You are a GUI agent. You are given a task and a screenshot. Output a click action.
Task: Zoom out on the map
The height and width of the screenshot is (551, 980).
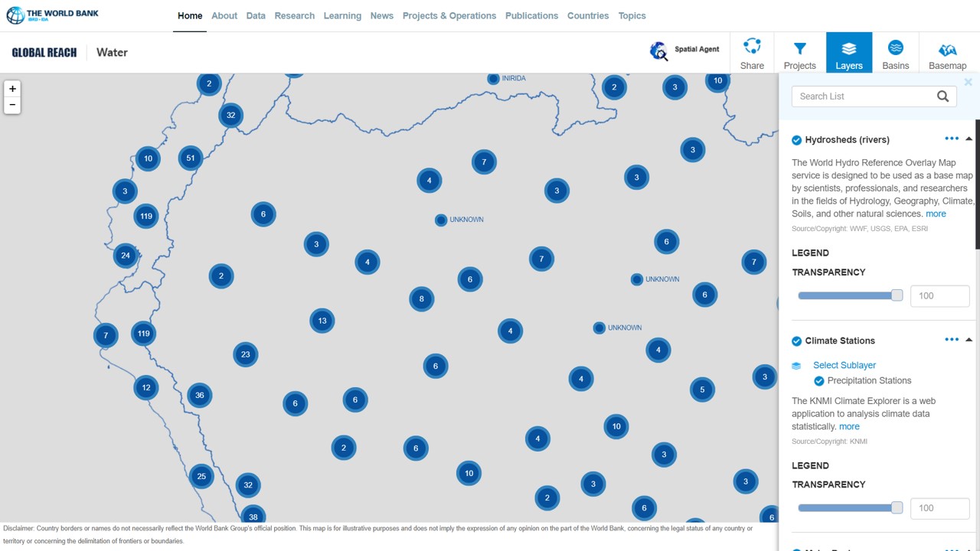click(12, 105)
